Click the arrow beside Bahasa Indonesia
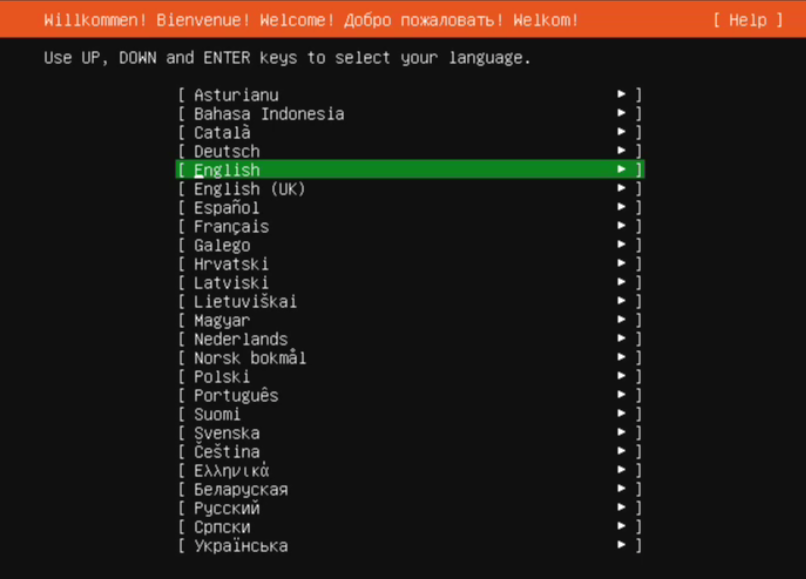The width and height of the screenshot is (806, 579). (x=621, y=113)
